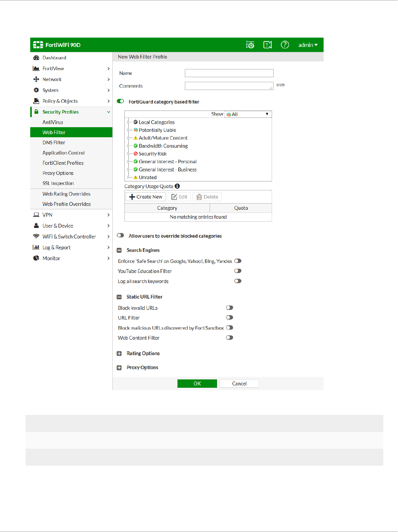
Task: Disable FortiGuard category based filter toggle
Action: click(121, 101)
